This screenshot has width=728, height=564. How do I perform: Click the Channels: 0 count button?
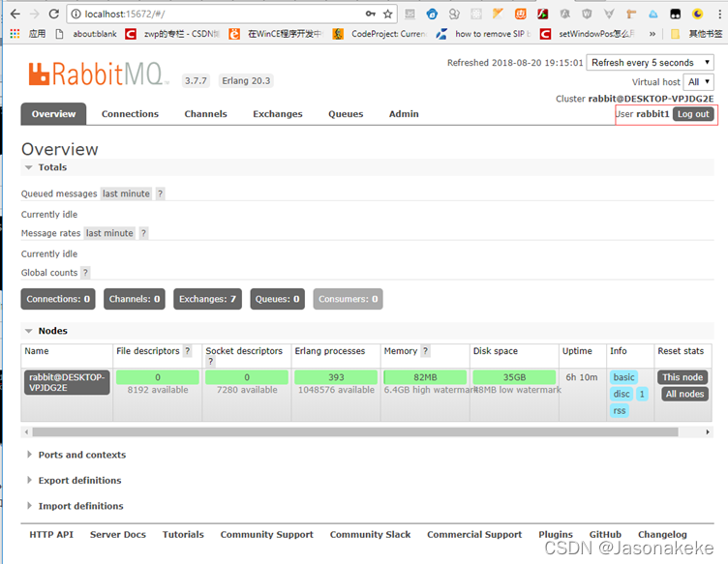[x=135, y=299]
